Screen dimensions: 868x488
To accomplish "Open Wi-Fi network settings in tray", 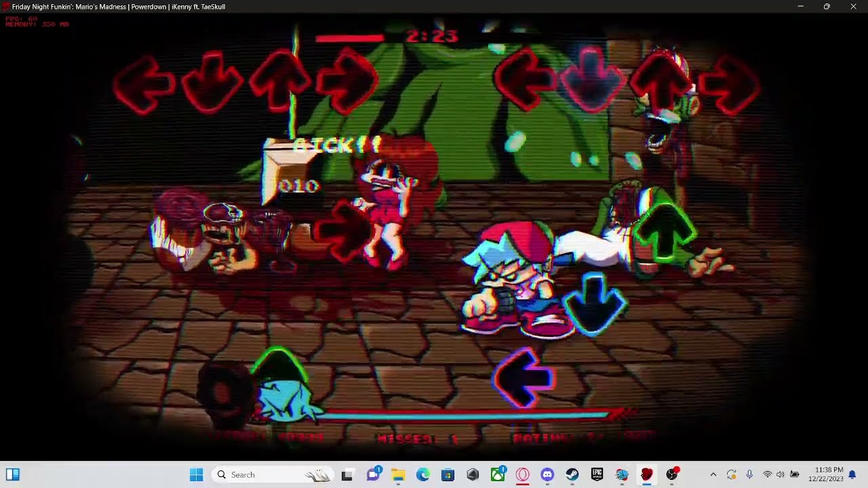I will click(768, 474).
